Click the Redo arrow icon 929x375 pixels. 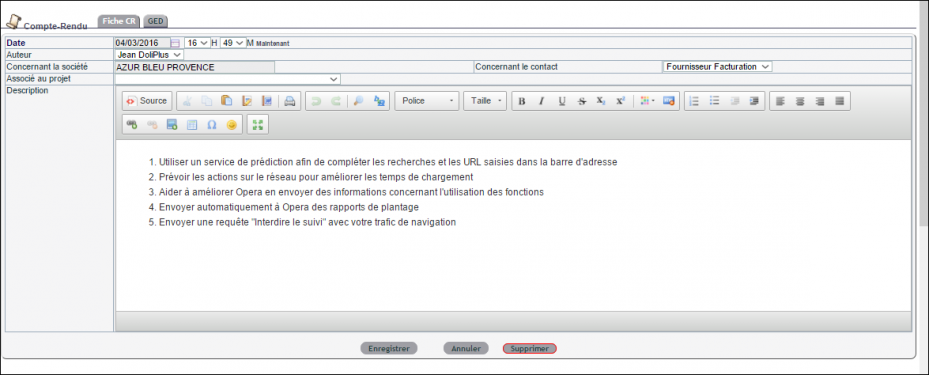tap(335, 101)
